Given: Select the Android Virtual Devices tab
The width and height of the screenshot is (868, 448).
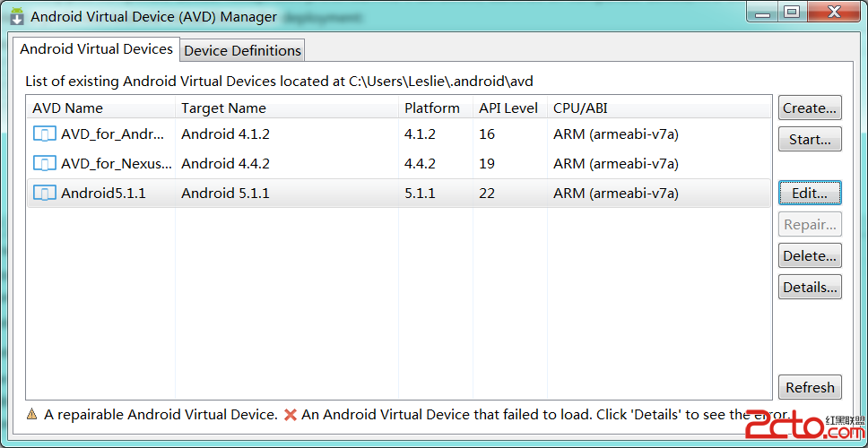Looking at the screenshot, I should 96,49.
